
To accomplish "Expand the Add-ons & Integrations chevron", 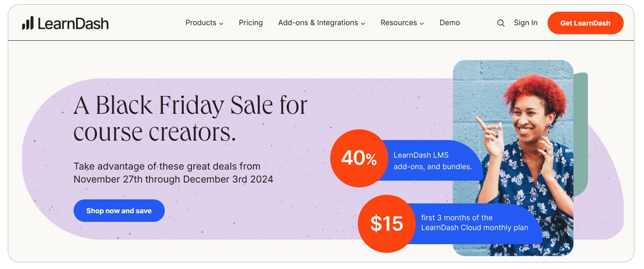I will tap(363, 24).
